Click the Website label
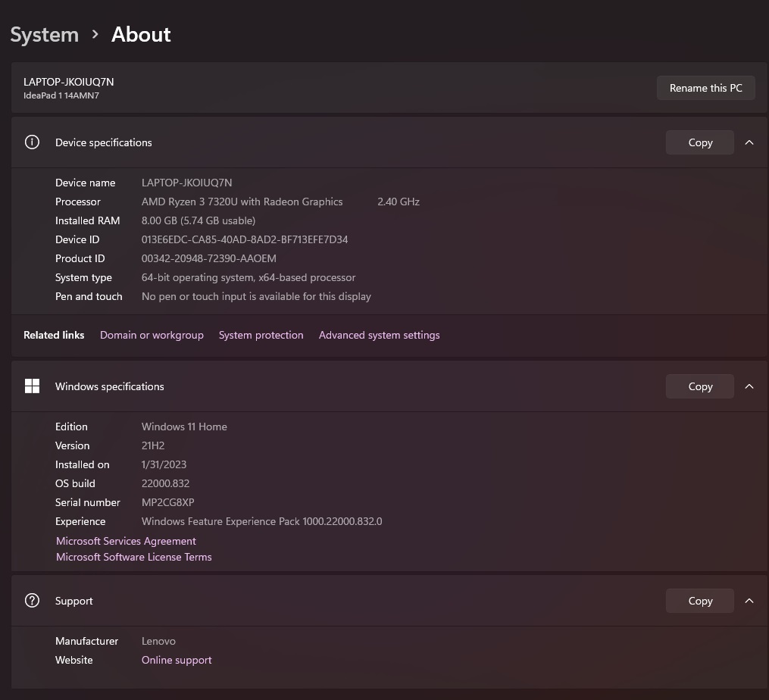This screenshot has width=769, height=700. (73, 660)
